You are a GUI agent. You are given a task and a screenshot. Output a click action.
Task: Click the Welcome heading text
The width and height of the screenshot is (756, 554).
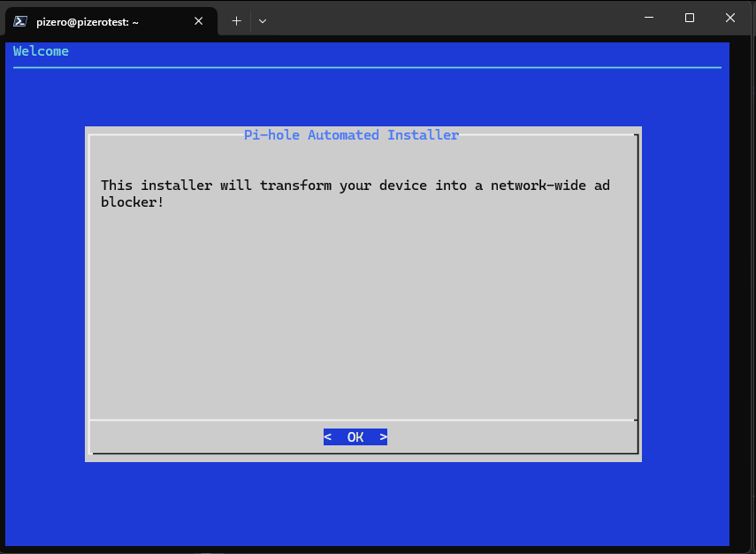(41, 51)
